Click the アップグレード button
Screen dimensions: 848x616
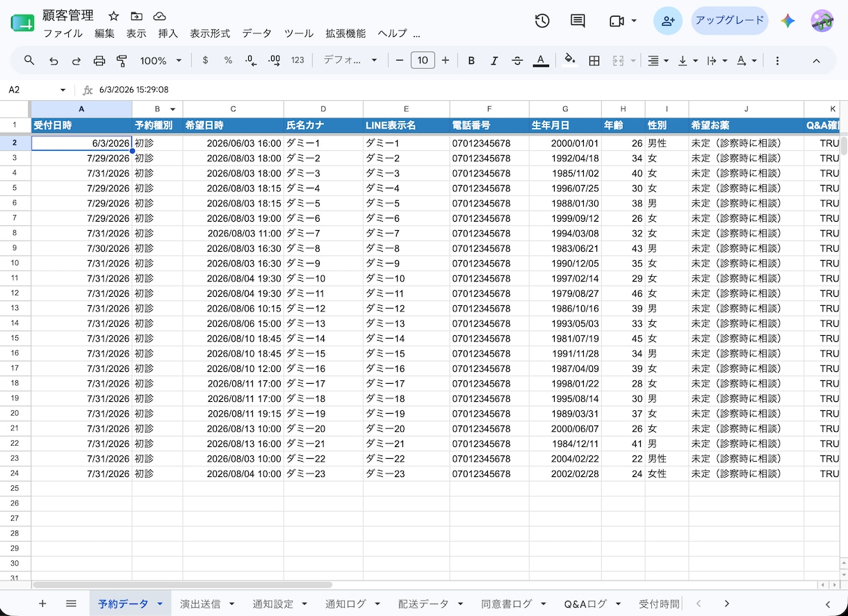pyautogui.click(x=730, y=21)
